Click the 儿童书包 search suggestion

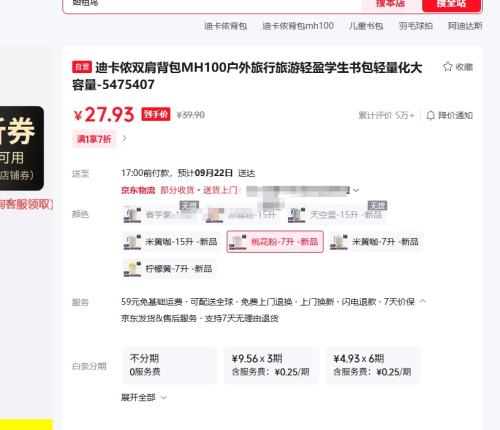[366, 26]
